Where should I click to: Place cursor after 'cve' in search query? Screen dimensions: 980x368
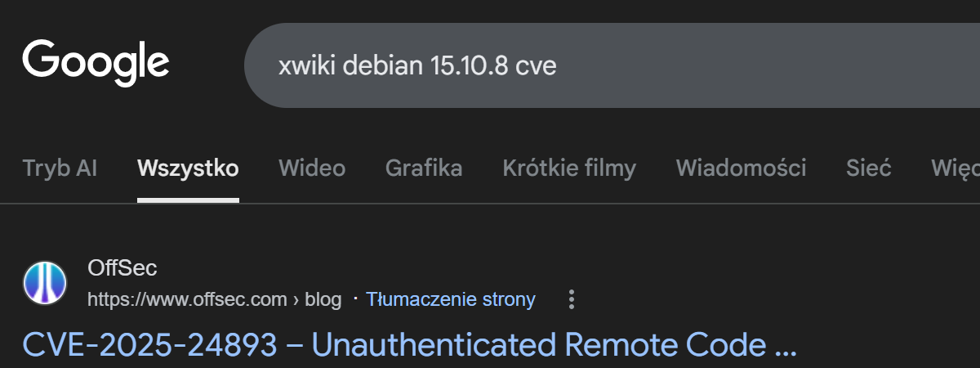tap(557, 65)
